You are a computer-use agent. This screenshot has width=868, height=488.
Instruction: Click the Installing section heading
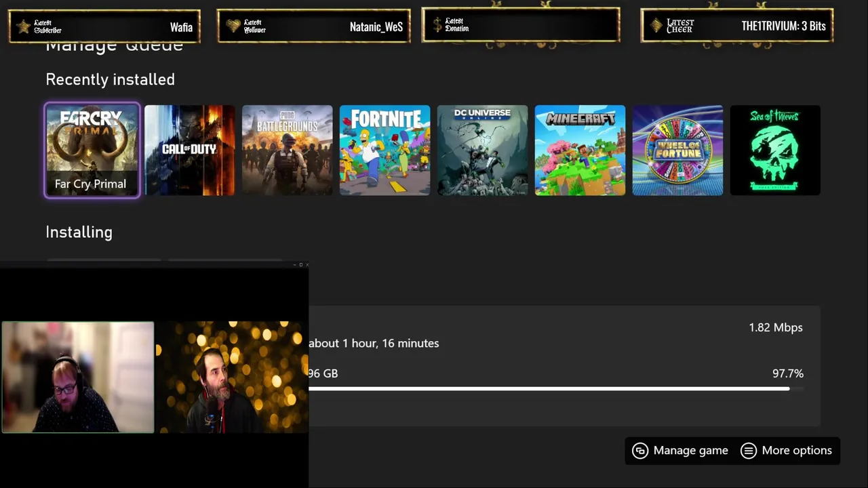click(79, 232)
